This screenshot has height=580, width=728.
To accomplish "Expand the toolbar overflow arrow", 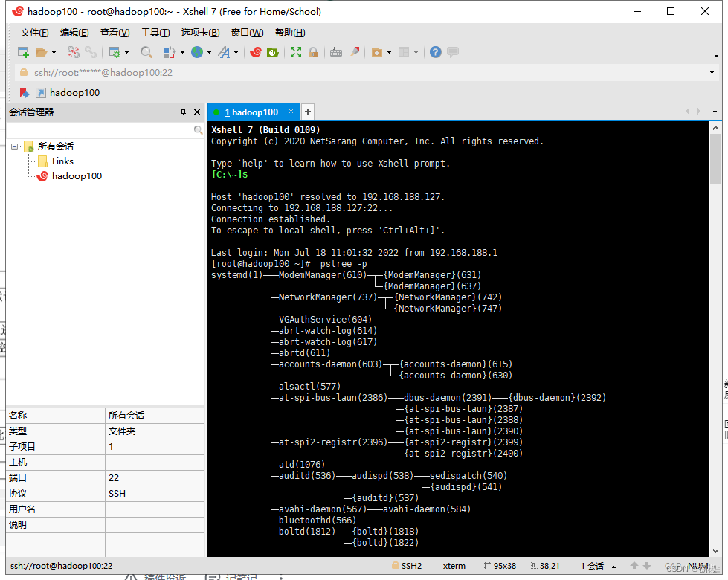I will [716, 57].
